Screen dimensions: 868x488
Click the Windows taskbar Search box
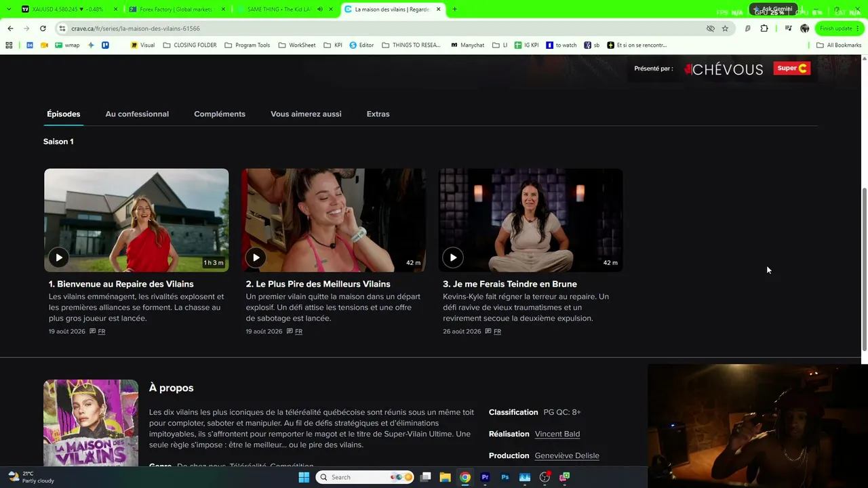(366, 477)
